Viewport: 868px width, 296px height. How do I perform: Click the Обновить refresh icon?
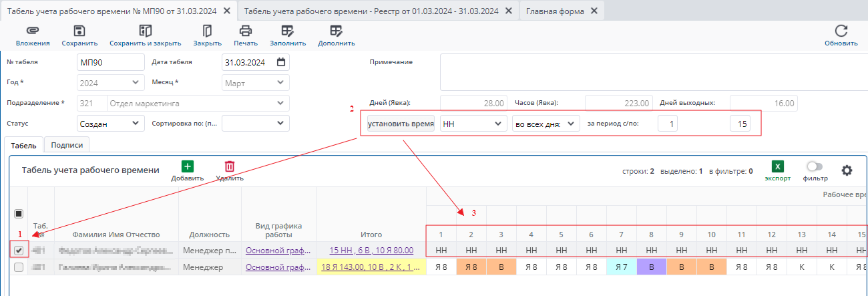coord(841,31)
